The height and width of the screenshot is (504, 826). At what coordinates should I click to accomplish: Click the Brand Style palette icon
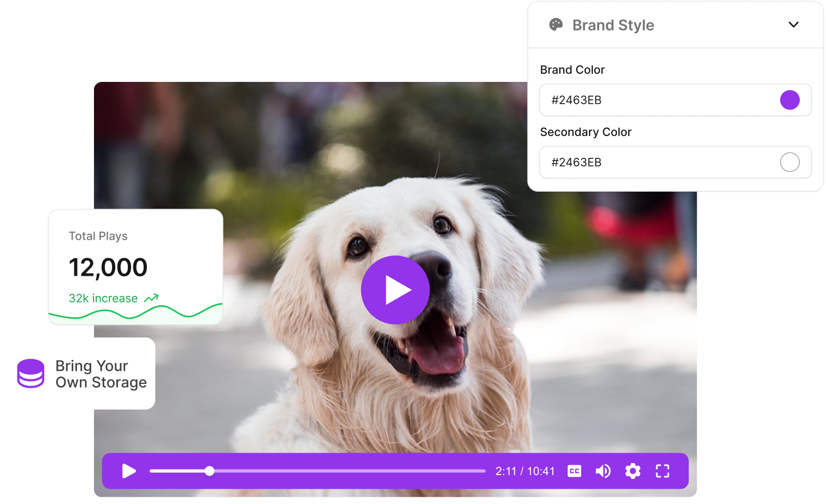pos(556,25)
